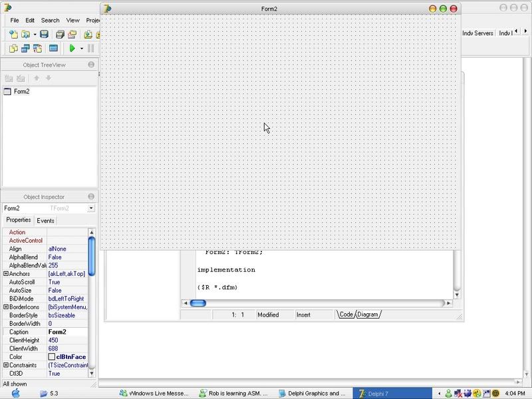Expand the Constraints property
This screenshot has height=399, width=532.
[6, 365]
